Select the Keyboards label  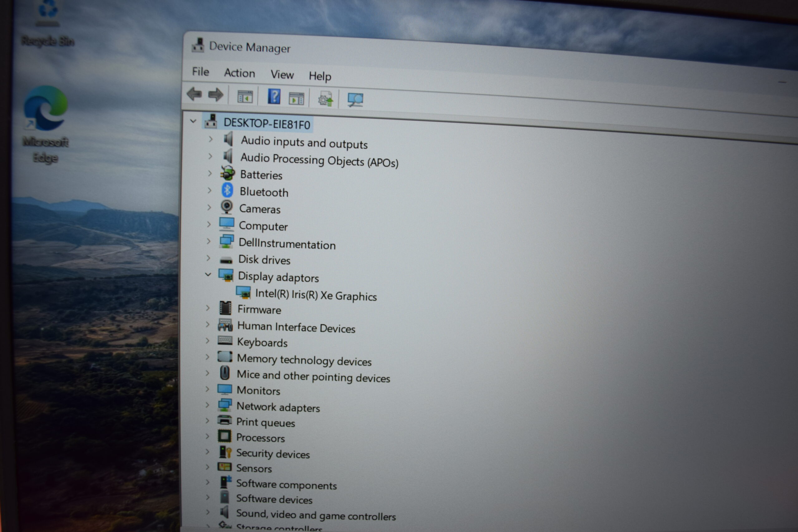(x=262, y=342)
